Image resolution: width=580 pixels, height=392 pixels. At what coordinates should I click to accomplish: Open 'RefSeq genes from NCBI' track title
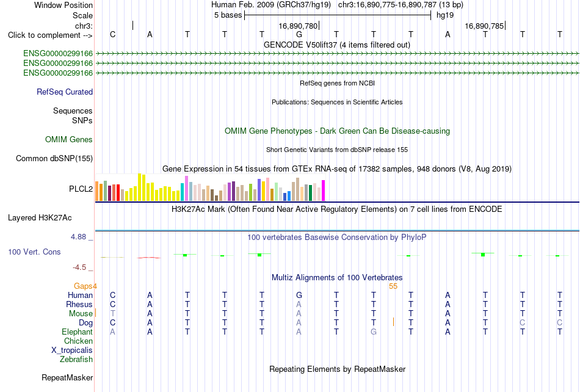pos(337,83)
